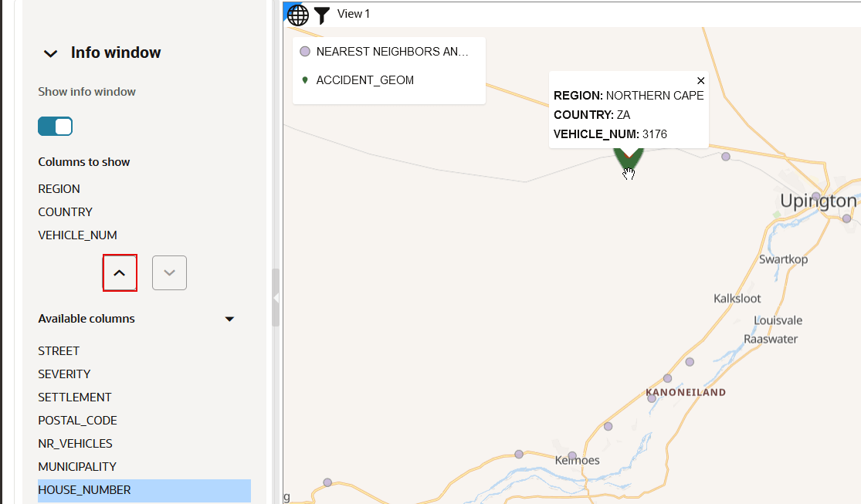
Task: Click the NEAREST NEIGHBORS circle in the legend
Action: click(x=305, y=52)
